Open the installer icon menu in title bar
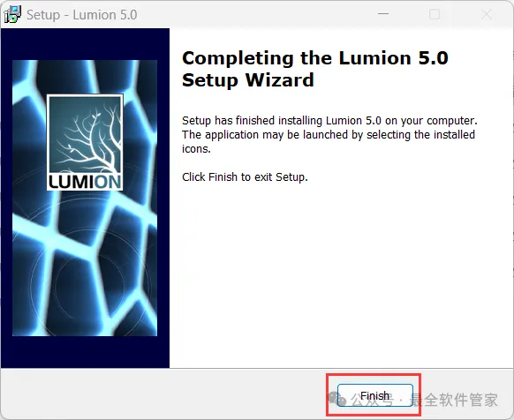This screenshot has height=420, width=514. 11,15
